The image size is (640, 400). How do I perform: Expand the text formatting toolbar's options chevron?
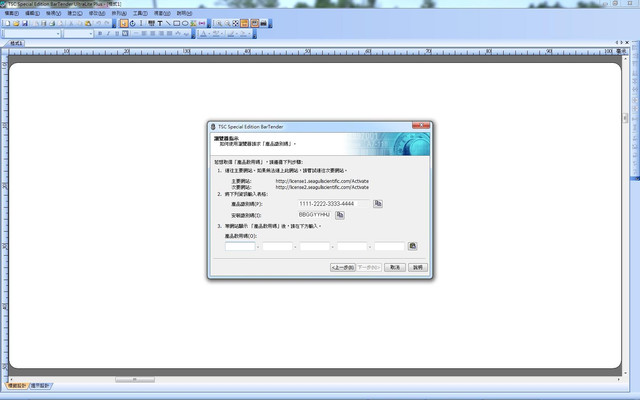(x=193, y=34)
